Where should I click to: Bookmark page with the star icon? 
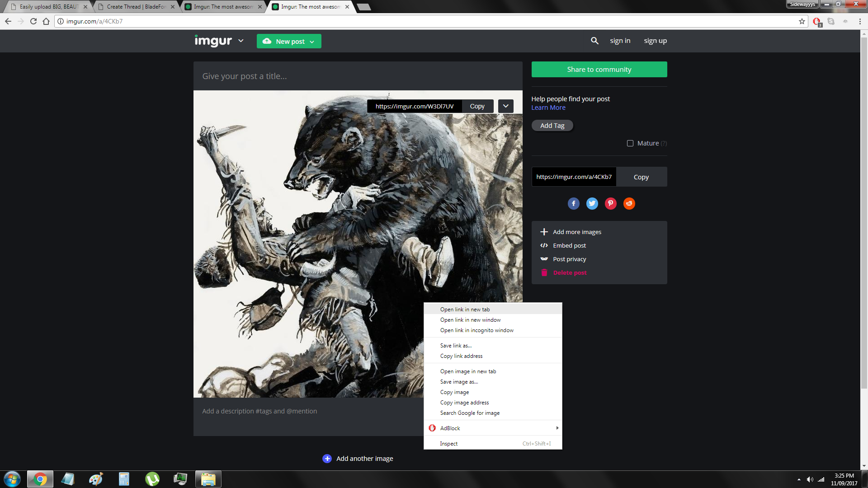[x=802, y=21]
